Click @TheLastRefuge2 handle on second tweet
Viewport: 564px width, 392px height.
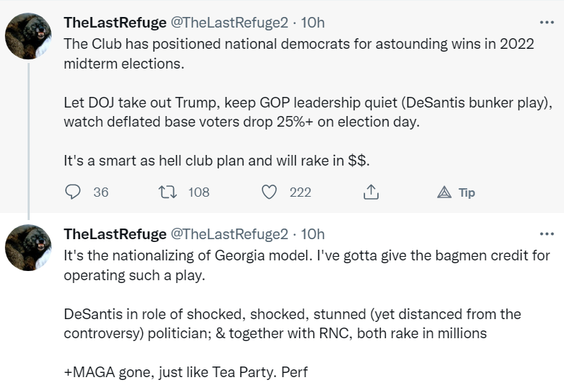229,234
